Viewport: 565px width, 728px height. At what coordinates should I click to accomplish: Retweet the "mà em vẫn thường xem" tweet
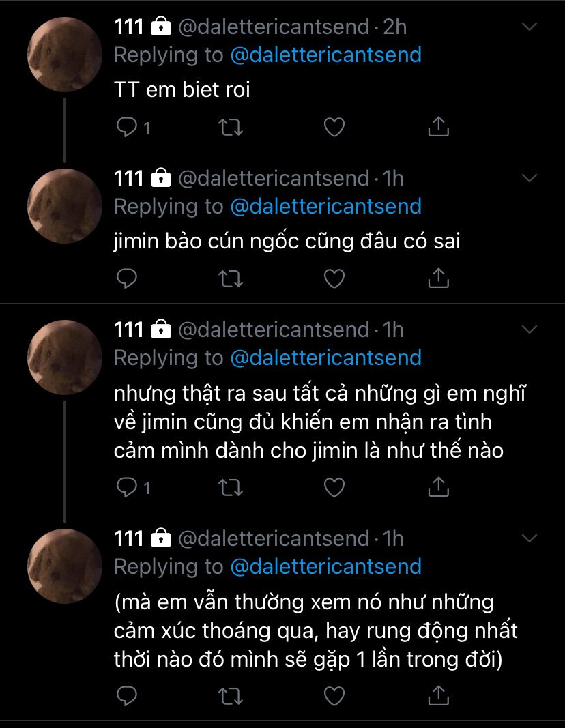231,695
